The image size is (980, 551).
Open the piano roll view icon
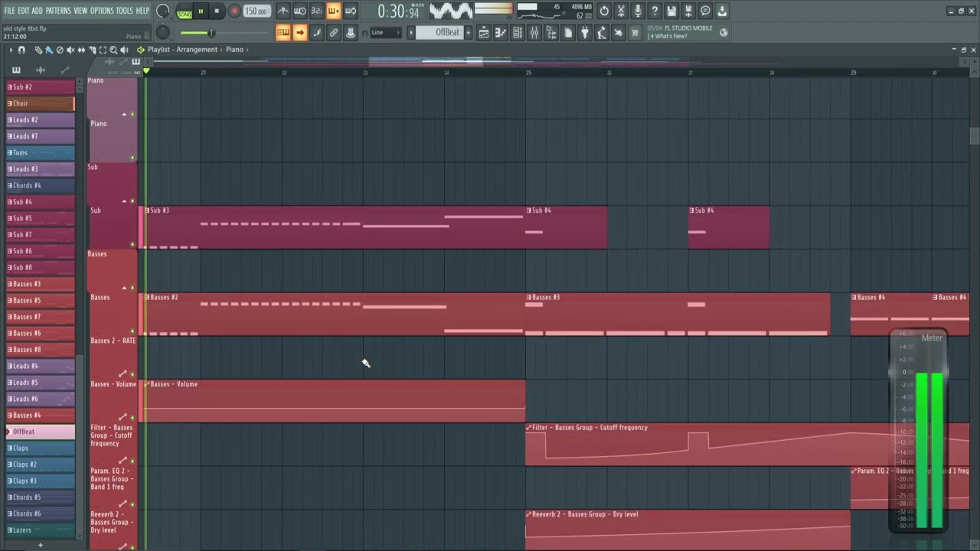(x=501, y=32)
